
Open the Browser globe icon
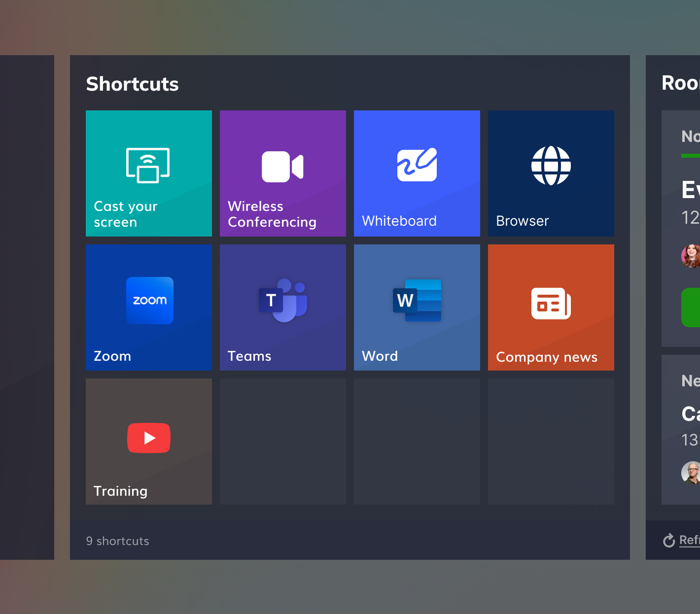click(x=551, y=166)
